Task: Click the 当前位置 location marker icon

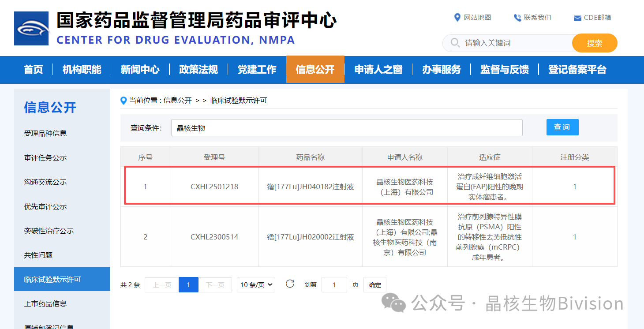Action: pos(124,101)
